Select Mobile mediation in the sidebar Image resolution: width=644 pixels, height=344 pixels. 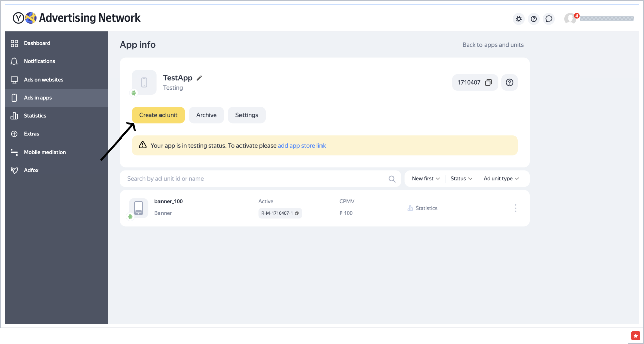pyautogui.click(x=45, y=152)
